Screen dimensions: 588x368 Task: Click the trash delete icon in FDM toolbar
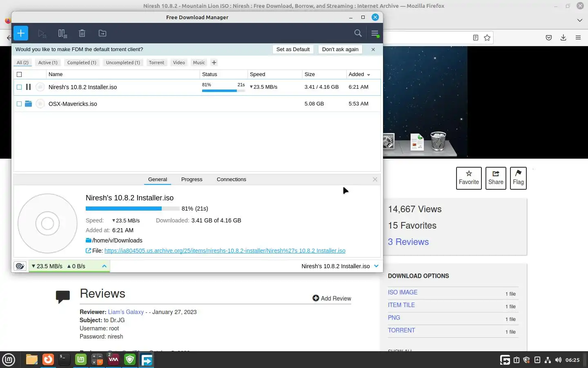coord(82,34)
